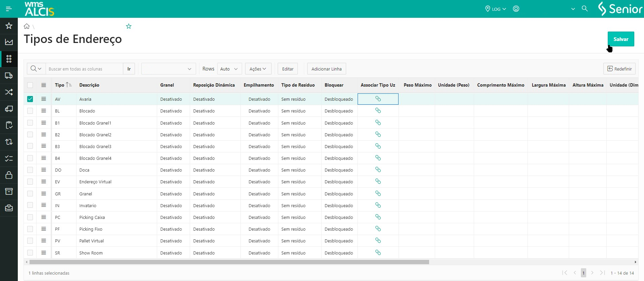Screen dimensions: 644x281
Task: Open the hamburger navigation menu
Action: tap(9, 9)
